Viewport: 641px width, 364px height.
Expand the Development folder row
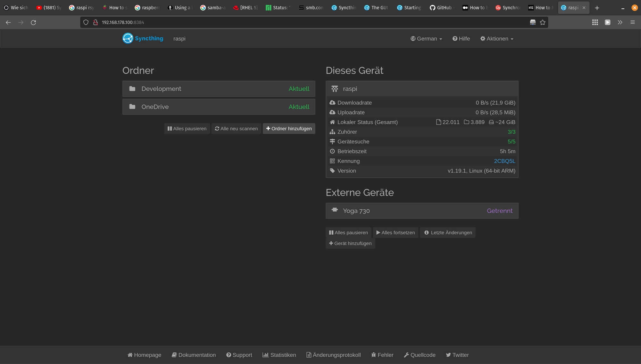point(219,89)
